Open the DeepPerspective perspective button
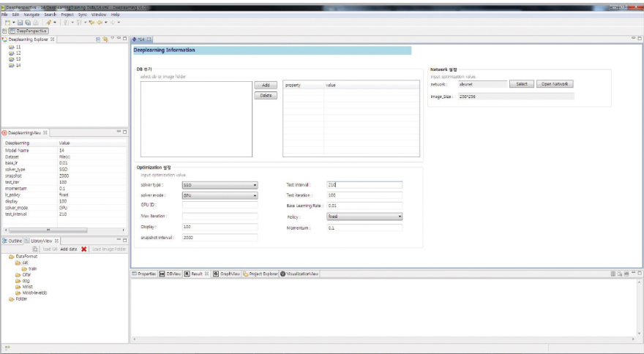 29,31
